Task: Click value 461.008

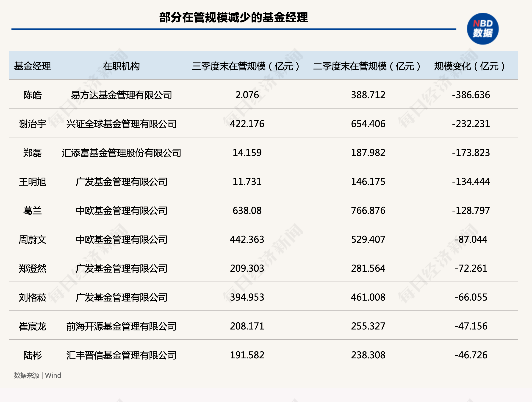Action: (368, 297)
